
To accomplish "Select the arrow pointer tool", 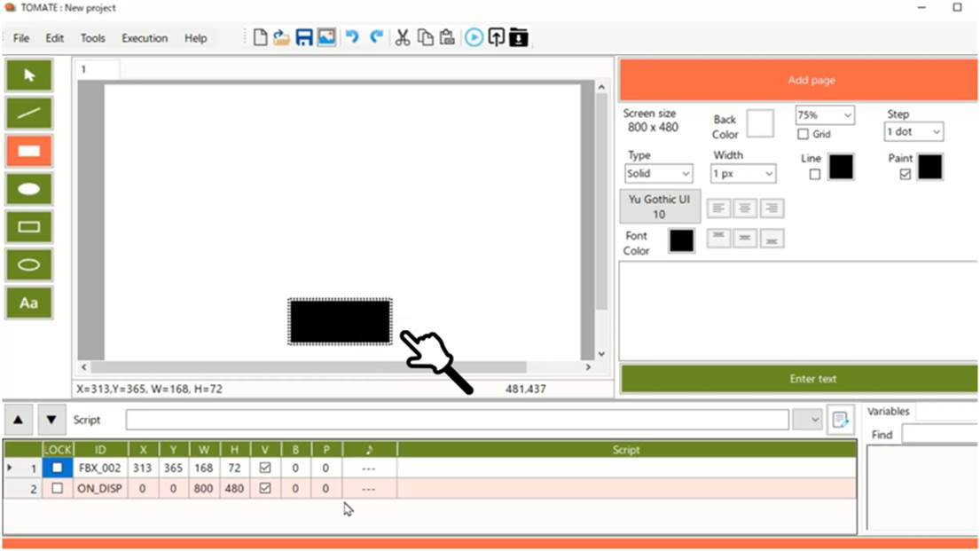I will pyautogui.click(x=28, y=75).
